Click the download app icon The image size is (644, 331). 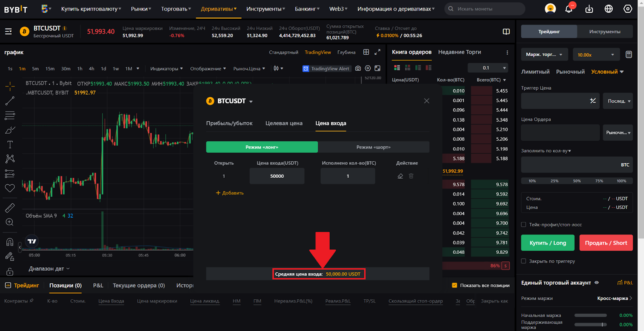(x=589, y=8)
